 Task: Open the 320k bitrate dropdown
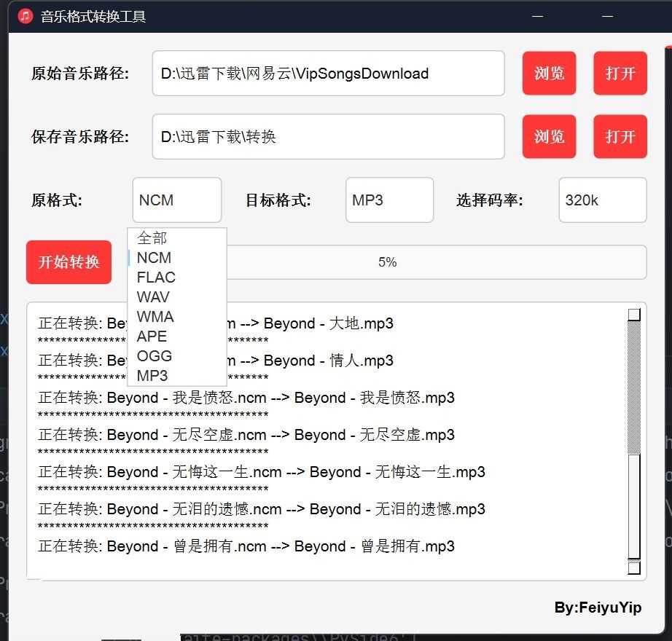(x=602, y=200)
